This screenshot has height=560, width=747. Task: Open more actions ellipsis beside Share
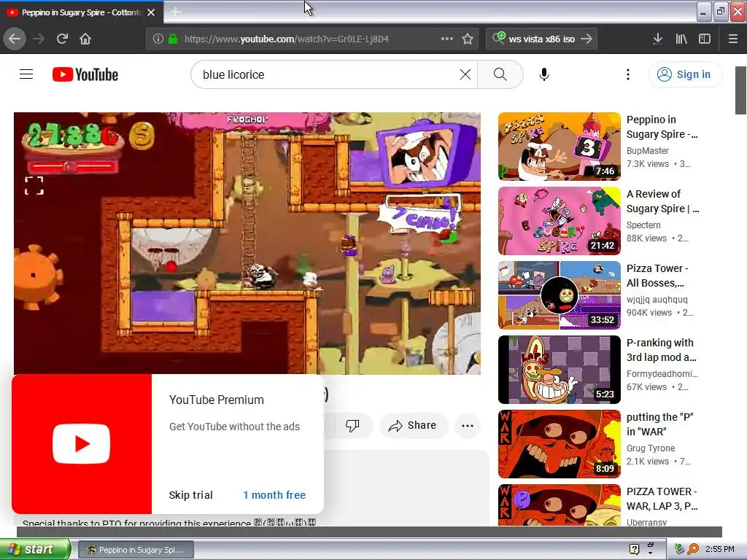tap(468, 425)
